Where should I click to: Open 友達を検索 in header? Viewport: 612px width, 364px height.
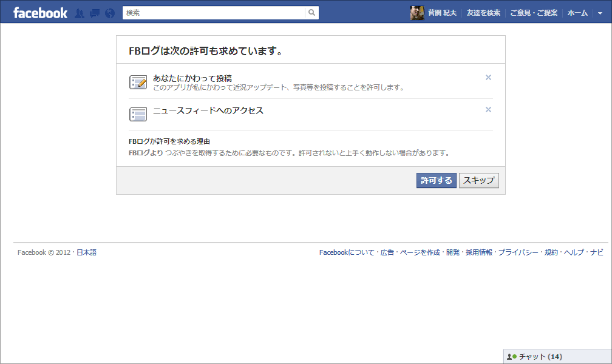coord(483,13)
